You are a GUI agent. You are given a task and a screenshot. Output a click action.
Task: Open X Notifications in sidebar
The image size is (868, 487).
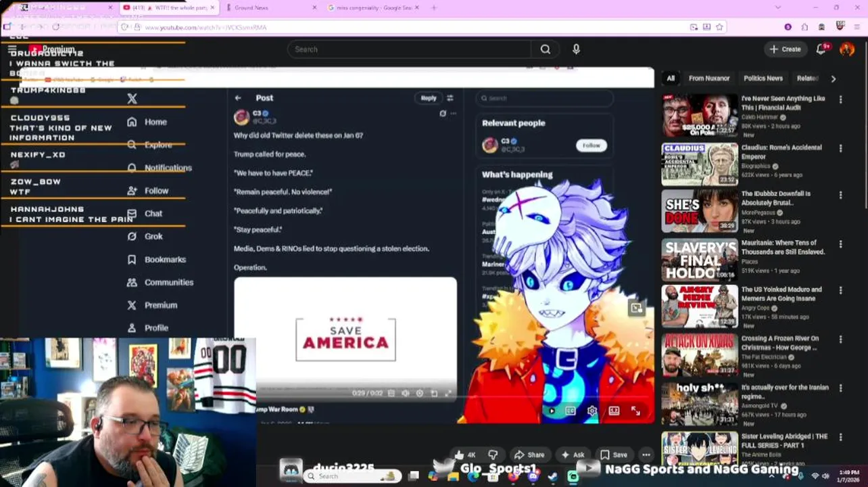click(160, 168)
